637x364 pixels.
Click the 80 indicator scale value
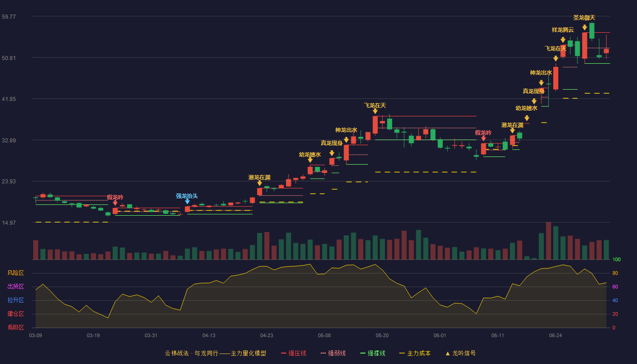[615, 273]
